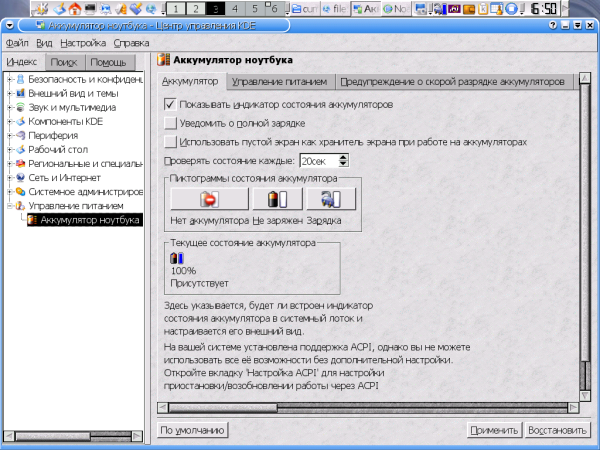Switch to virtual desktop 6

tap(274, 8)
